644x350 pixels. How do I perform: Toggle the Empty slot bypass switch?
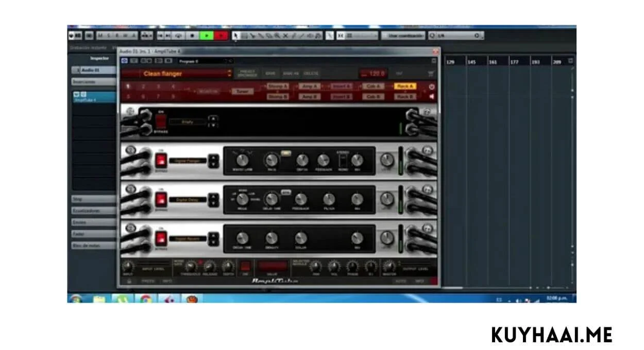[161, 121]
